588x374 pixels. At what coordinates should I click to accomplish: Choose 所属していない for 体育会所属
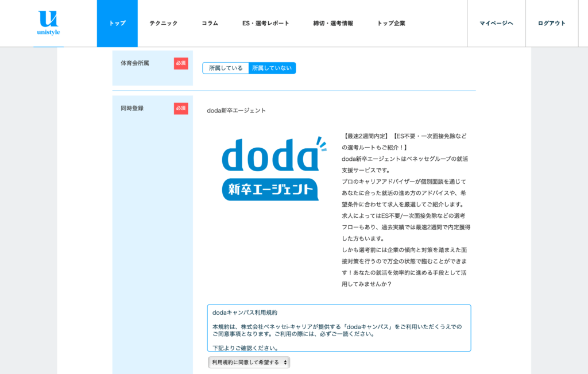coord(272,68)
